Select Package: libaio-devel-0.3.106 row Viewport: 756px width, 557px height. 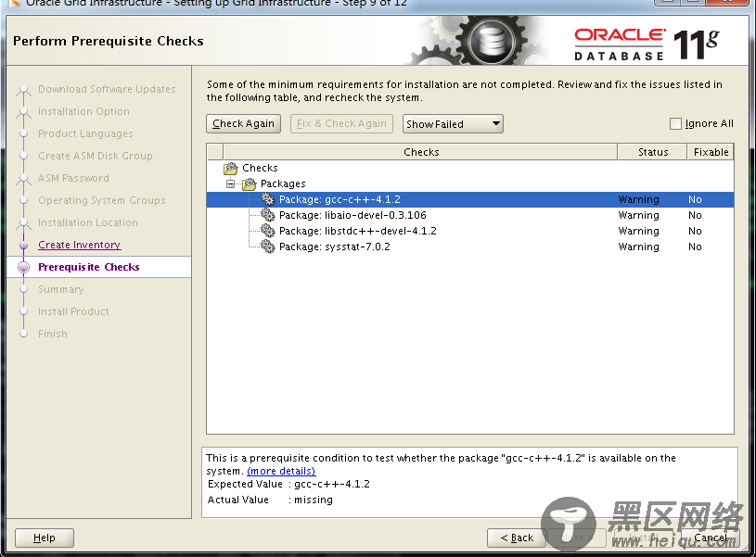point(470,215)
